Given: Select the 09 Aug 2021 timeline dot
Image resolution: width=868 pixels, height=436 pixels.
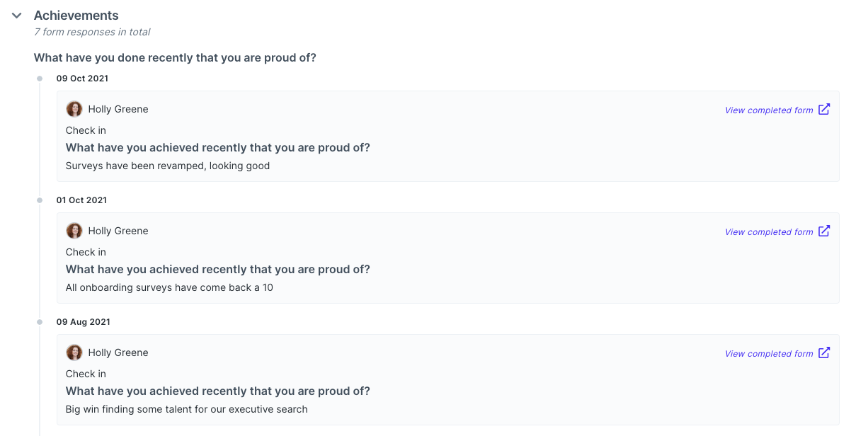Looking at the screenshot, I should (40, 322).
